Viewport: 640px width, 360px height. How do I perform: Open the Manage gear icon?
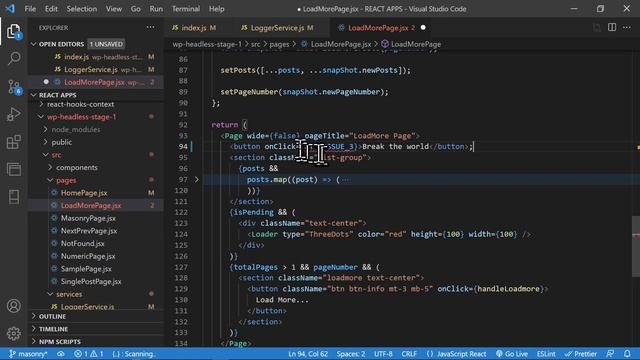tap(13, 333)
